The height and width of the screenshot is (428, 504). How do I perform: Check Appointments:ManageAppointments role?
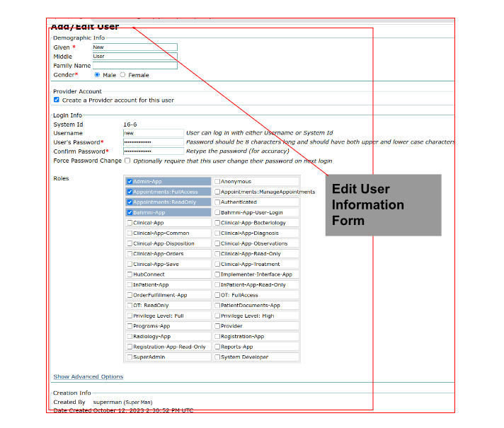217,192
